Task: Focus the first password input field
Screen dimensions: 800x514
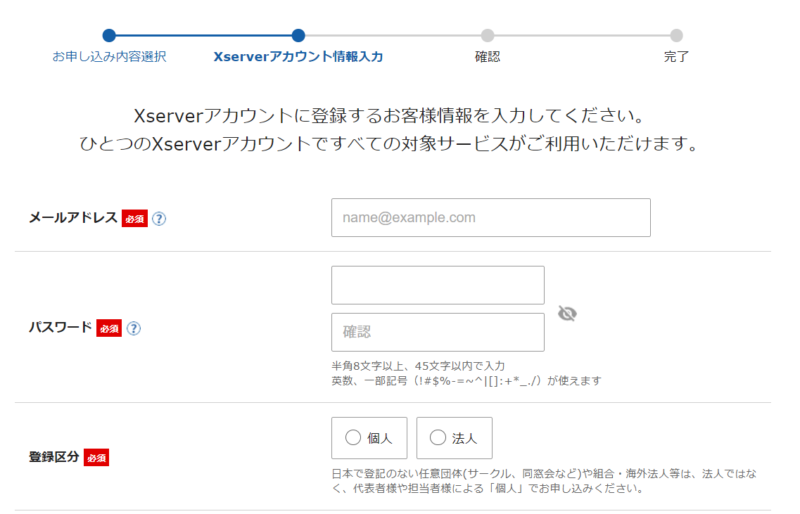Action: pos(438,285)
